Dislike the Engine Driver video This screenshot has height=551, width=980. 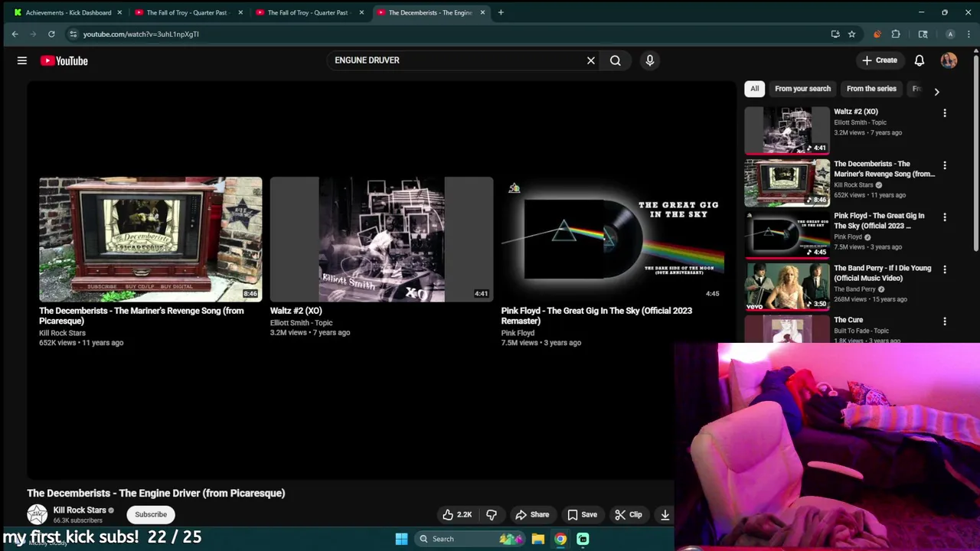tap(492, 514)
